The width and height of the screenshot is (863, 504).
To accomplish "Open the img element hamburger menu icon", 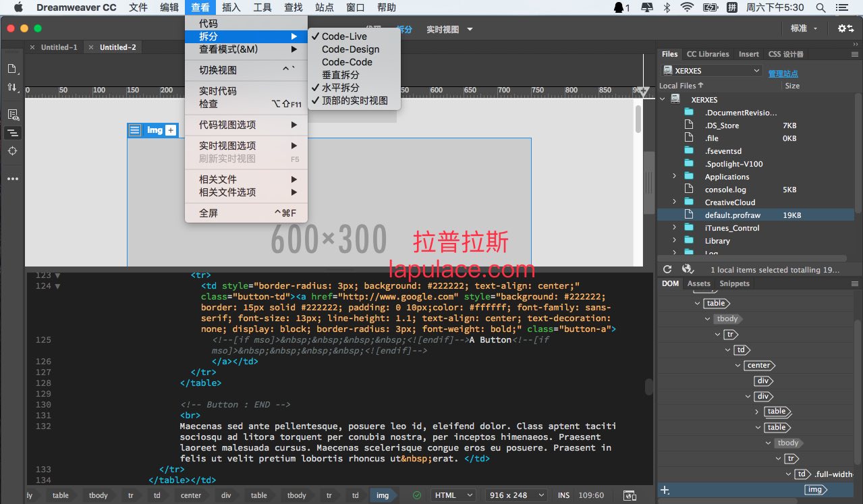I will coord(135,130).
